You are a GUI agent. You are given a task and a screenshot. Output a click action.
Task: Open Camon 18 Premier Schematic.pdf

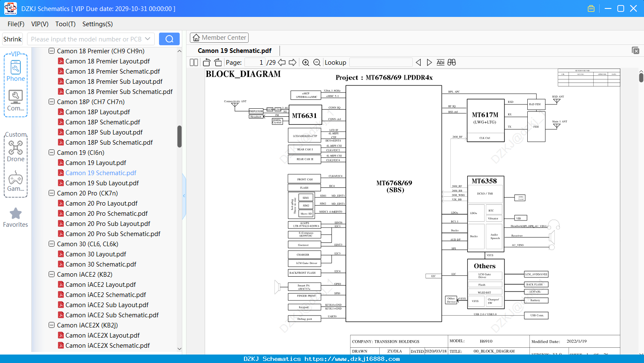point(112,71)
